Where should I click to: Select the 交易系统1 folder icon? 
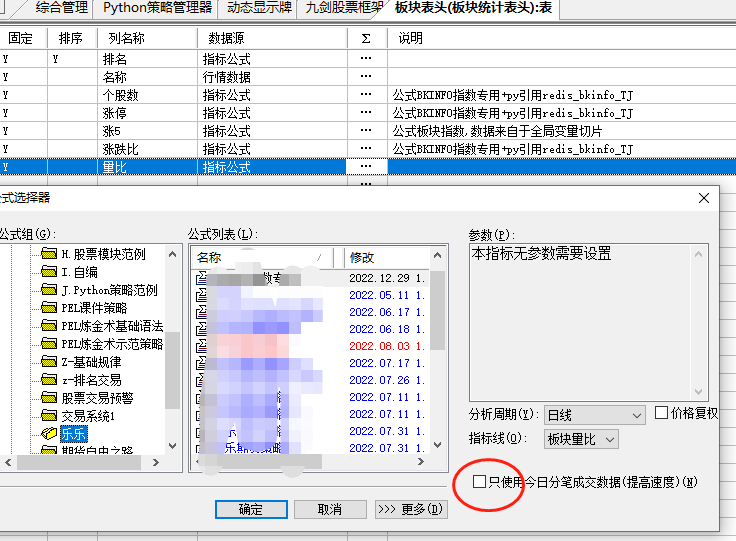(49, 416)
